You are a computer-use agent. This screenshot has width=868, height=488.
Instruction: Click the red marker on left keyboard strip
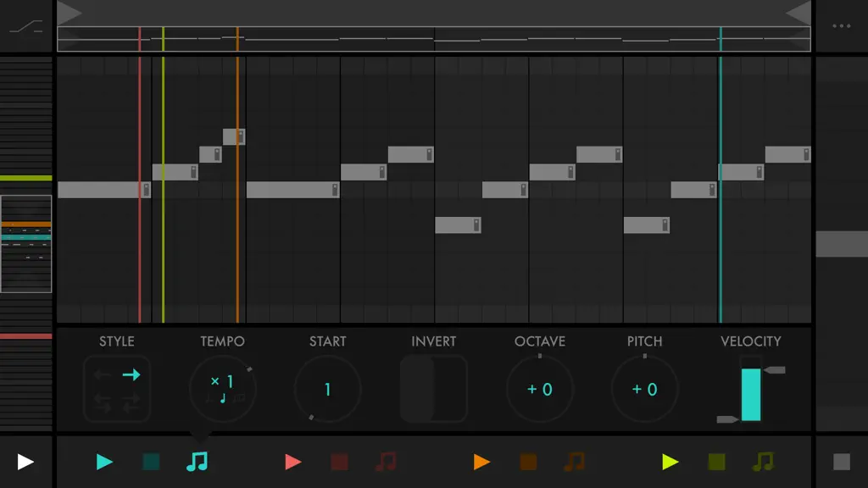coord(26,335)
